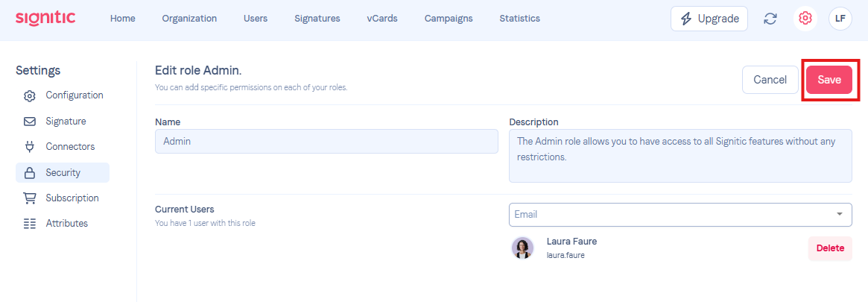Expand the Email dropdown arrow
This screenshot has width=868, height=302.
coord(839,214)
